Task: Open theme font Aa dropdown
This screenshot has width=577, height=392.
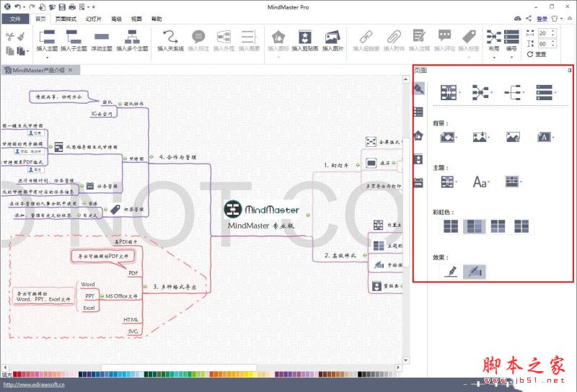Action: (x=481, y=182)
